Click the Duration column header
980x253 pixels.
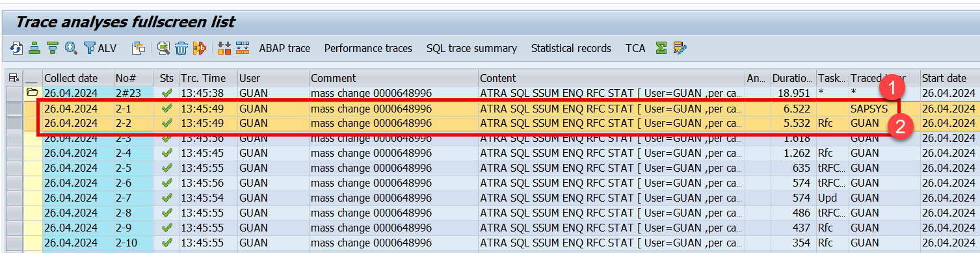tap(792, 78)
